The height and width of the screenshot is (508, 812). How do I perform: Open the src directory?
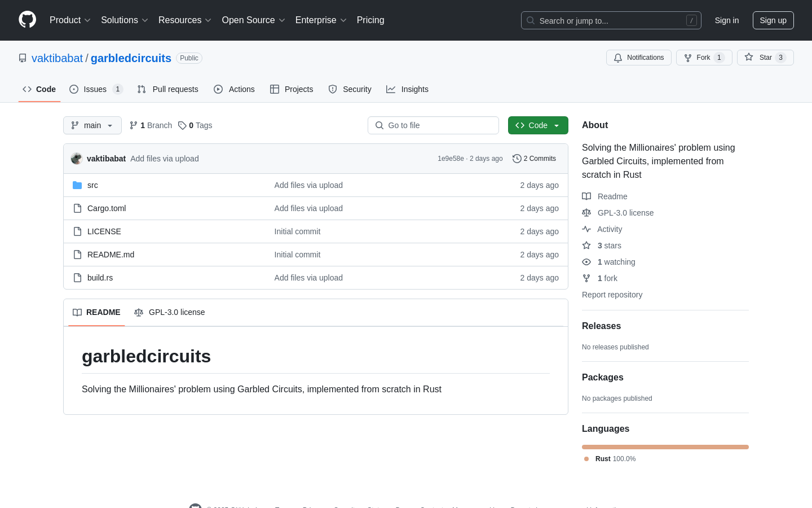[x=92, y=185]
